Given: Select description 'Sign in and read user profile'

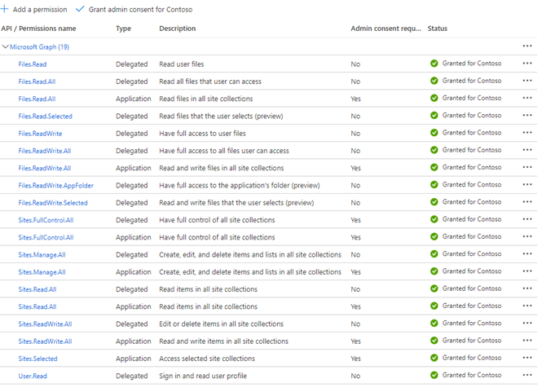Looking at the screenshot, I should pyautogui.click(x=203, y=376).
